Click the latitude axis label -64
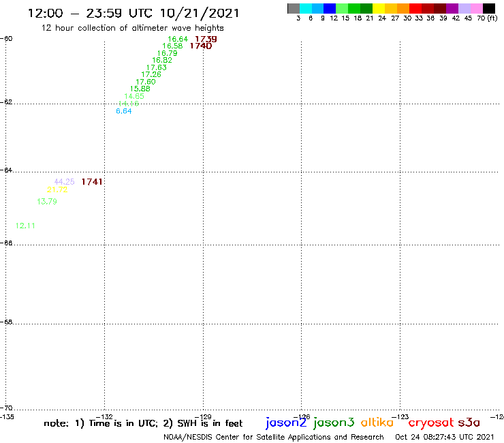This screenshot has width=504, height=443. coord(6,170)
